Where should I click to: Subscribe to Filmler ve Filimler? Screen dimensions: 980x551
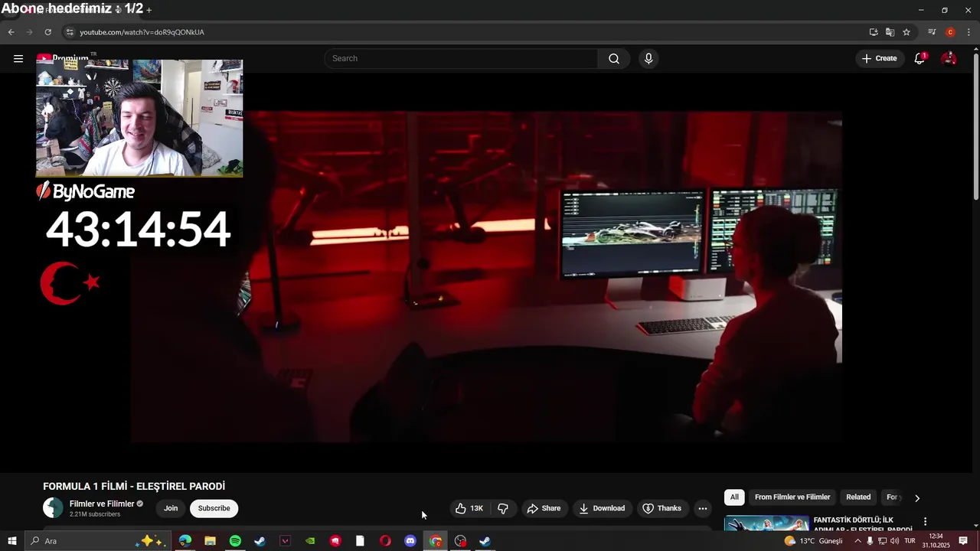point(214,508)
